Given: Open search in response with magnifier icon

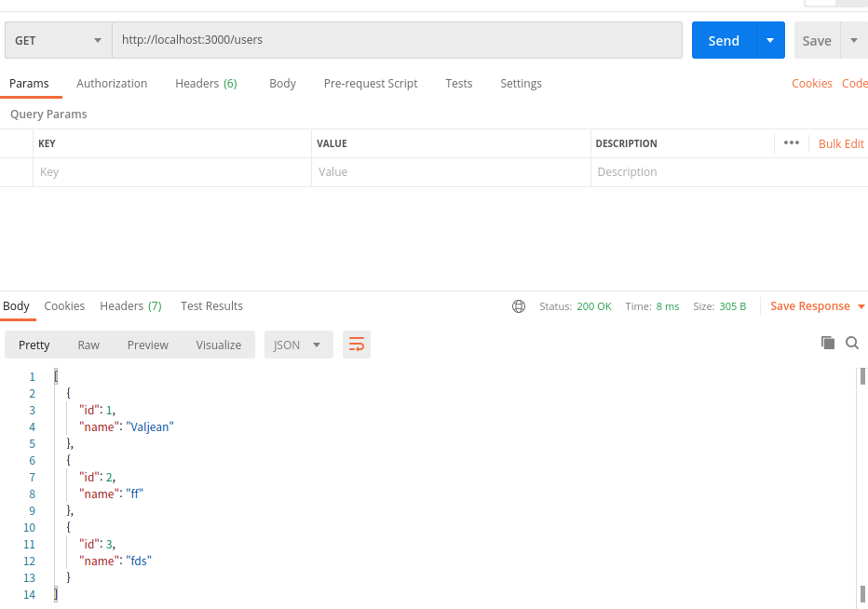Looking at the screenshot, I should 852,343.
